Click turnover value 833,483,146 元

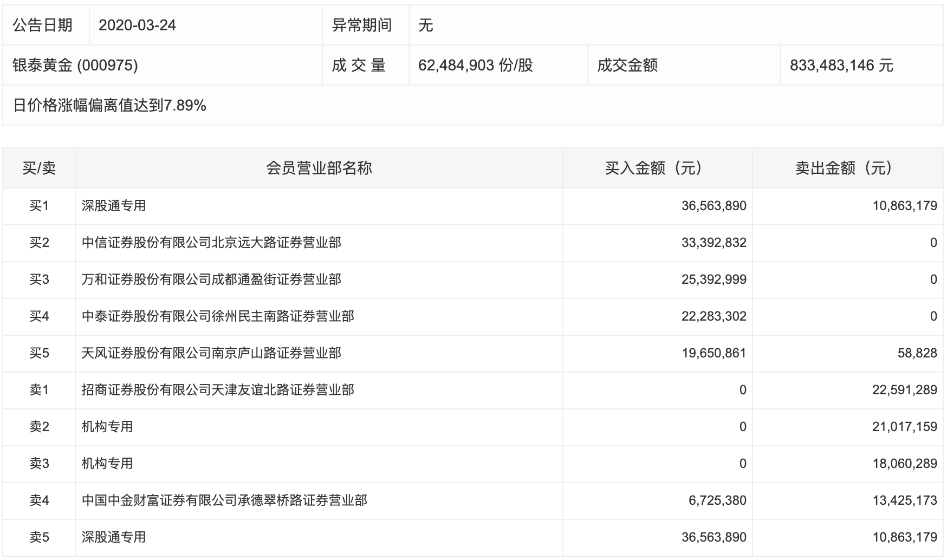click(841, 66)
